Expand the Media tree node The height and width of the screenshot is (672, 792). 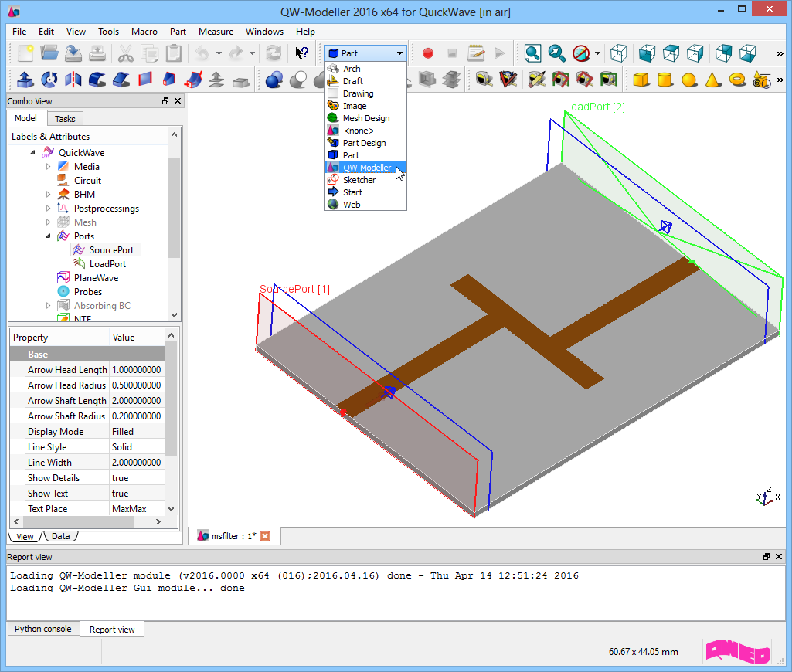[x=48, y=167]
